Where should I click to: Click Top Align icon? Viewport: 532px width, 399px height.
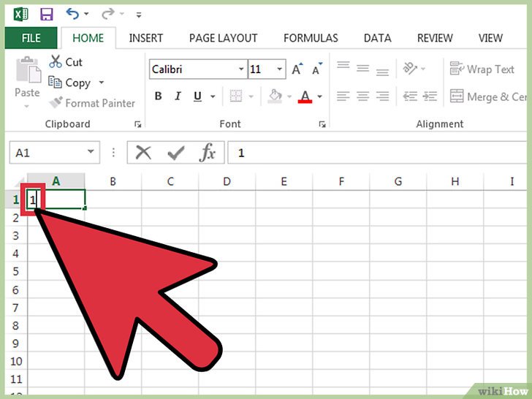(x=343, y=65)
